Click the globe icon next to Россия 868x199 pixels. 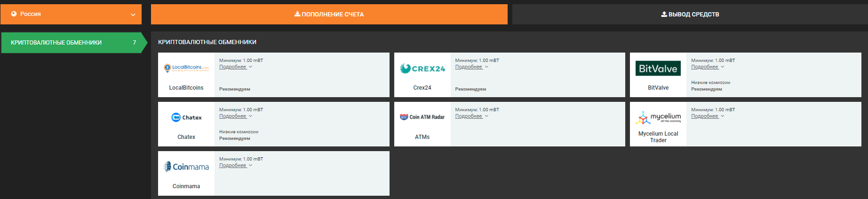click(14, 14)
